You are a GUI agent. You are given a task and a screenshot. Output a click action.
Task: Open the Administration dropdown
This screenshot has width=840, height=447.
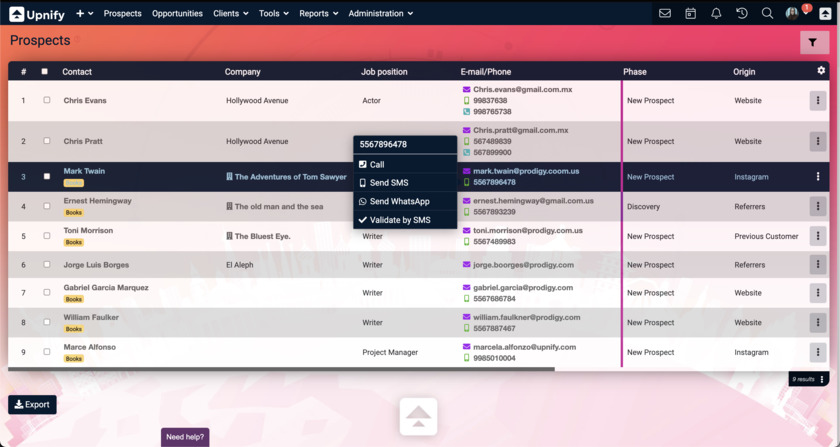(380, 14)
